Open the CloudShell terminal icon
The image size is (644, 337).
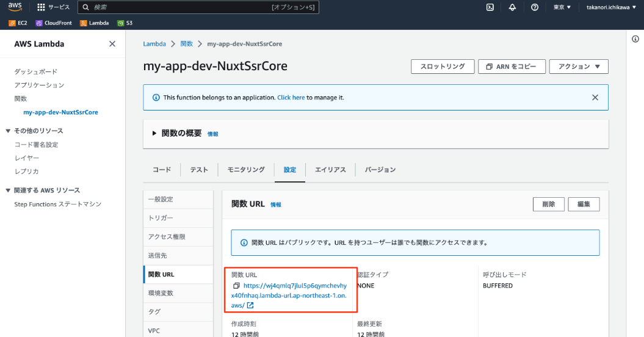(x=490, y=7)
